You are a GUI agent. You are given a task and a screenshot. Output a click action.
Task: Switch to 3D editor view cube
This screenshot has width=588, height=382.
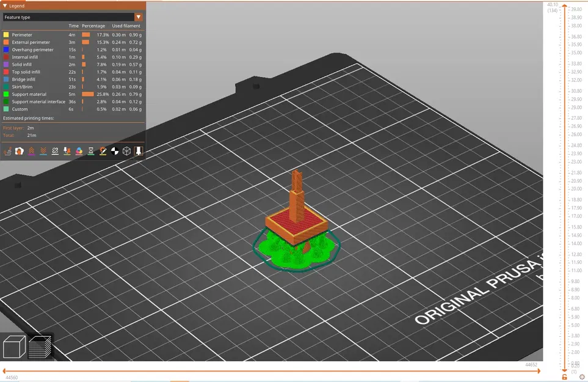click(14, 347)
